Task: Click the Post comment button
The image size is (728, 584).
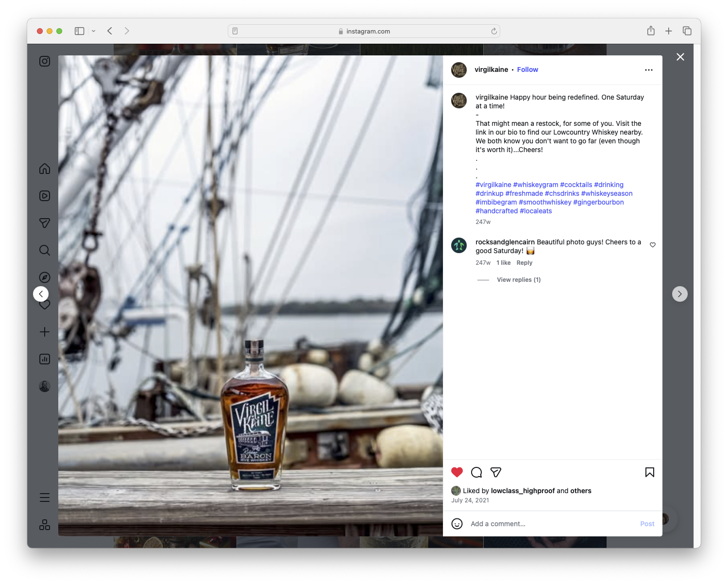Action: pyautogui.click(x=647, y=524)
